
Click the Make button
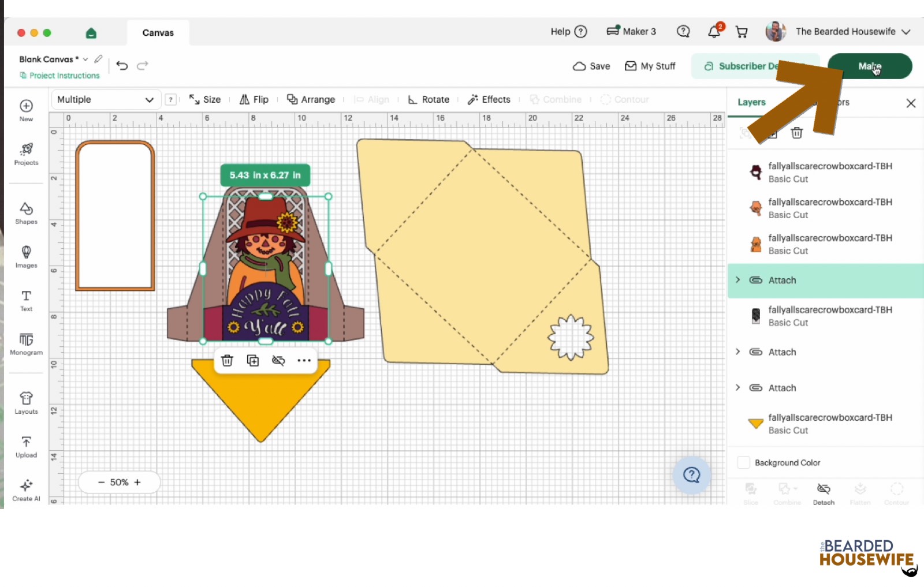tap(870, 66)
